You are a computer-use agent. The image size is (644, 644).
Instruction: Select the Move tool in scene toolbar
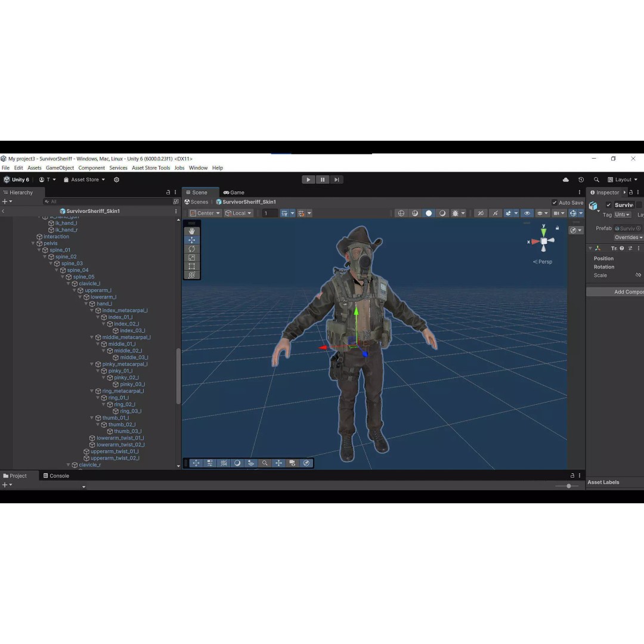coord(191,240)
